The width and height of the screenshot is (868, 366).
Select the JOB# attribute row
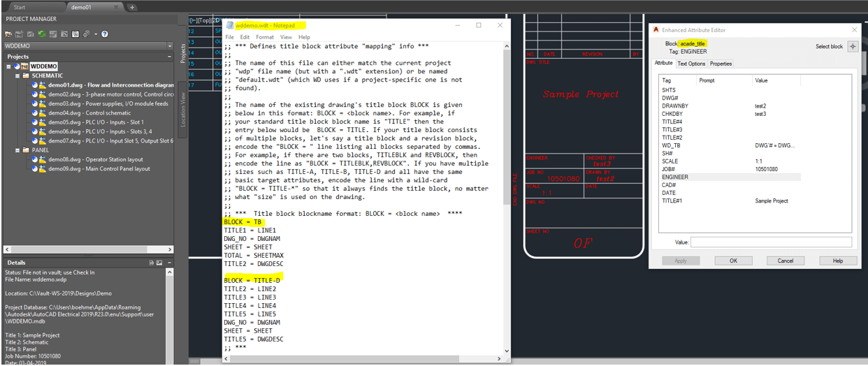730,169
